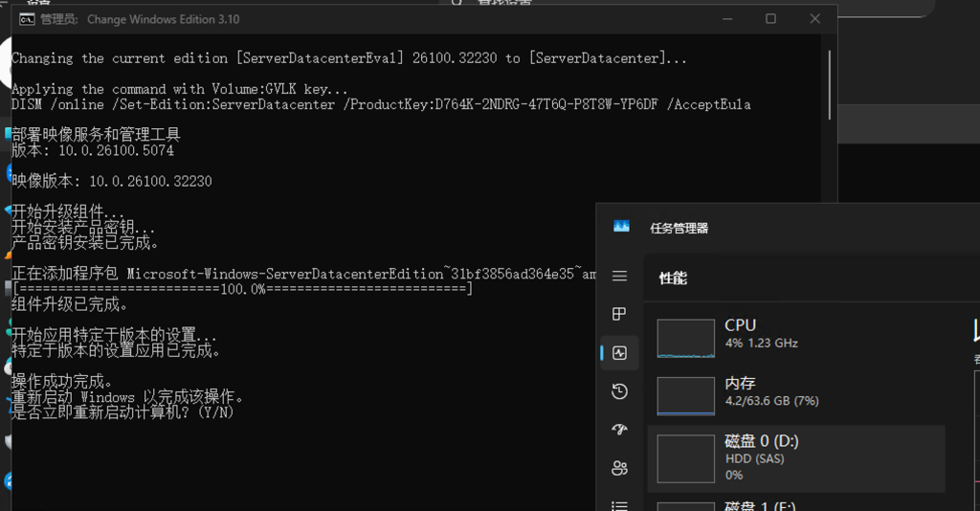Close the Change Windows Edition console window
The image size is (980, 511).
(x=815, y=19)
